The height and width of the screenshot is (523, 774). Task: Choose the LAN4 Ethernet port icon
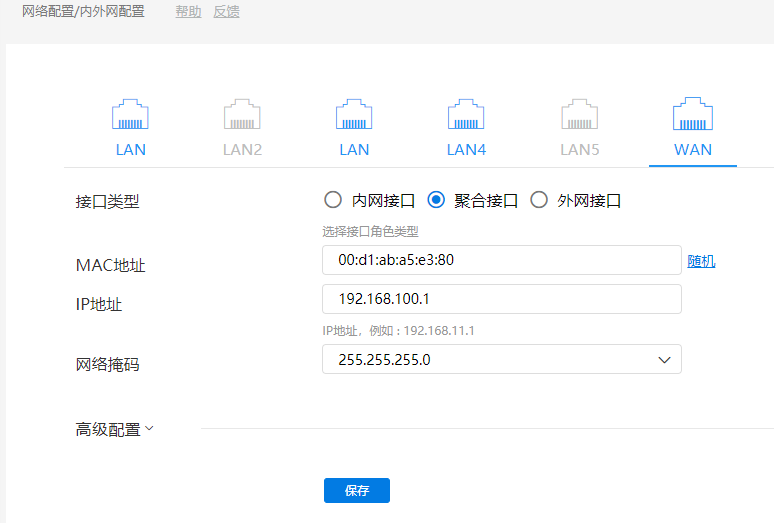[x=466, y=115]
